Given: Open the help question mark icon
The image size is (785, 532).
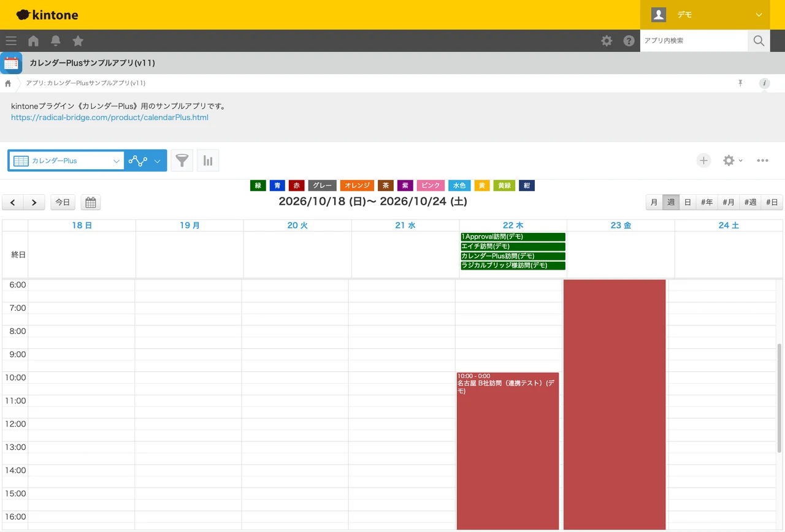Looking at the screenshot, I should point(629,41).
